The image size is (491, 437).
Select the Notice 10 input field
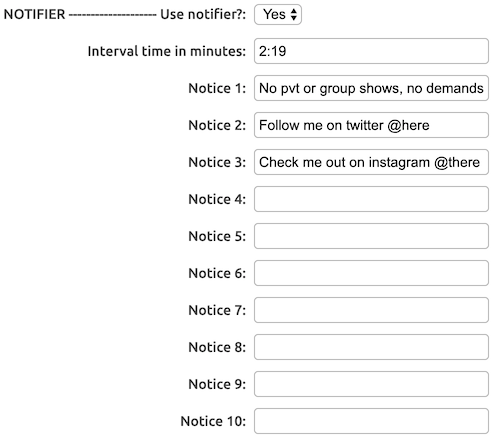click(x=371, y=421)
